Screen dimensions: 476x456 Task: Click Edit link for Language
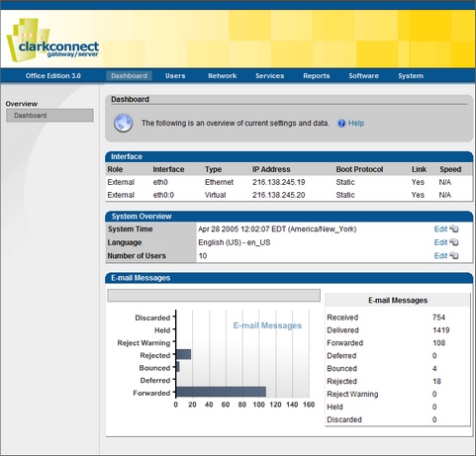(x=440, y=242)
